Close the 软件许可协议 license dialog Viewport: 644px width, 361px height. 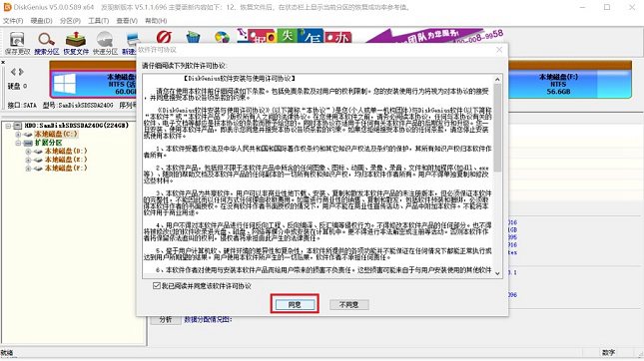pyautogui.click(x=499, y=50)
